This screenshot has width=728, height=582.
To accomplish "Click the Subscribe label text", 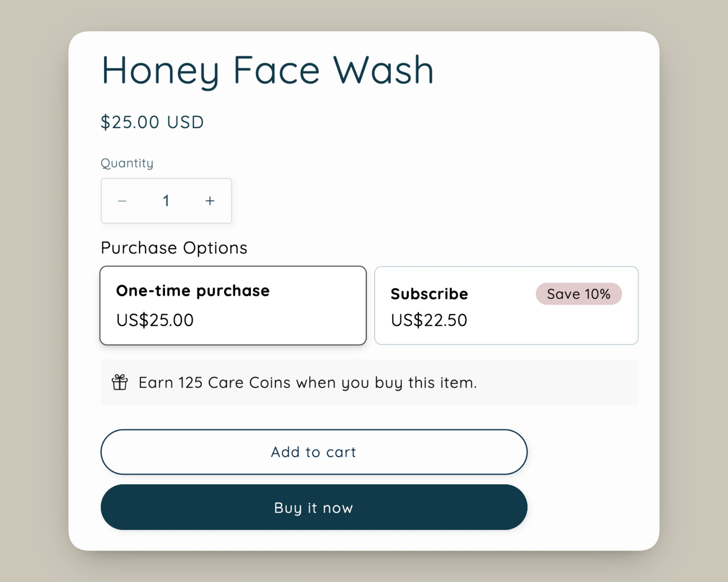I will tap(429, 294).
